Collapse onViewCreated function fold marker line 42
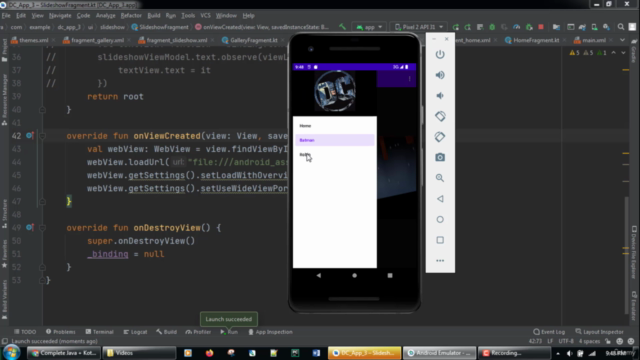Image resolution: width=640 pixels, height=360 pixels. 42,136
